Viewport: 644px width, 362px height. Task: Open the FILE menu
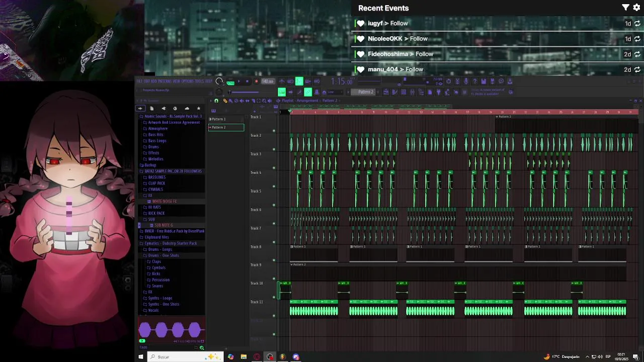click(x=139, y=81)
